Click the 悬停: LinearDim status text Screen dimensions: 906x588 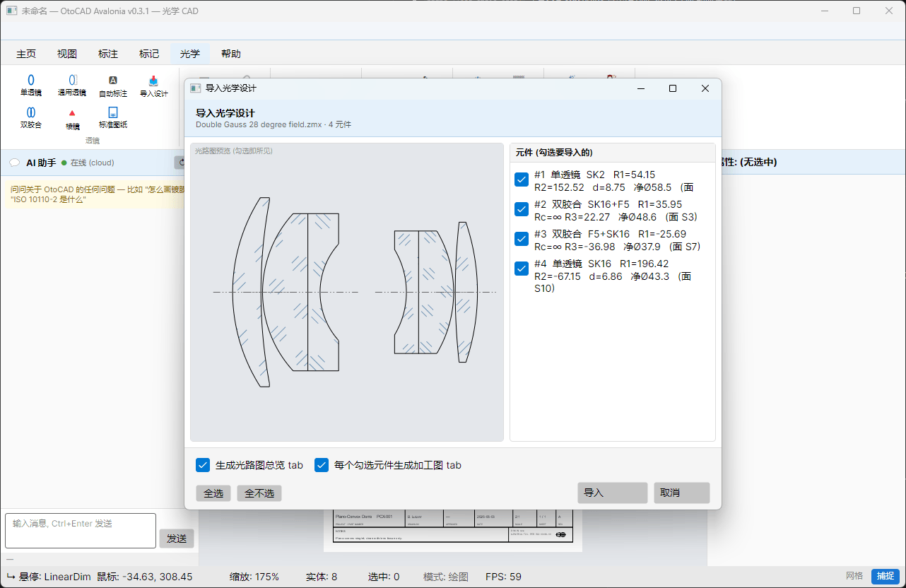pos(54,577)
